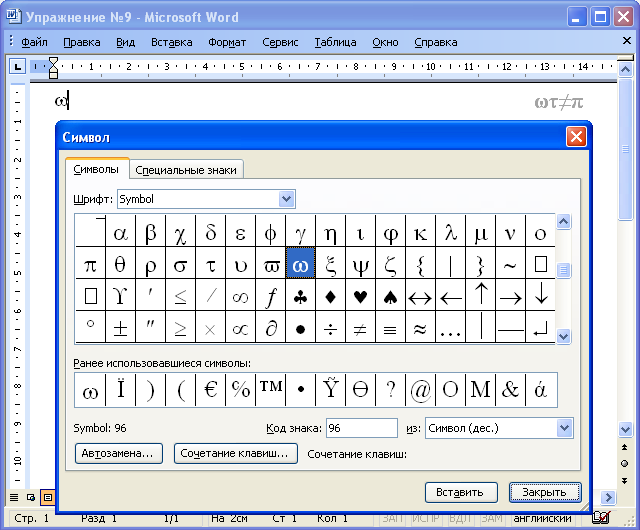
Task: Click the spelling status book icon
Action: click(602, 518)
